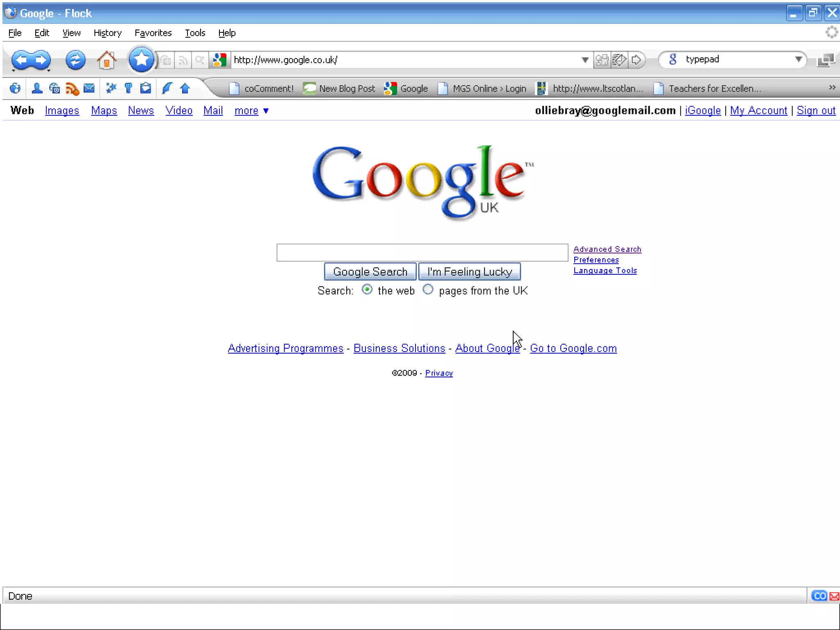Open the Blog Editor quill icon
This screenshot has width=840, height=630.
tap(167, 88)
